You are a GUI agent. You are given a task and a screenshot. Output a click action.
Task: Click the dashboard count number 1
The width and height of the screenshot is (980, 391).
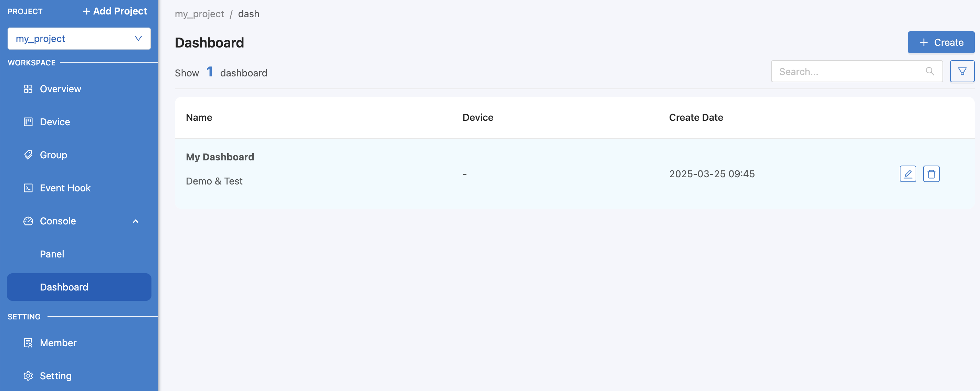pos(209,72)
